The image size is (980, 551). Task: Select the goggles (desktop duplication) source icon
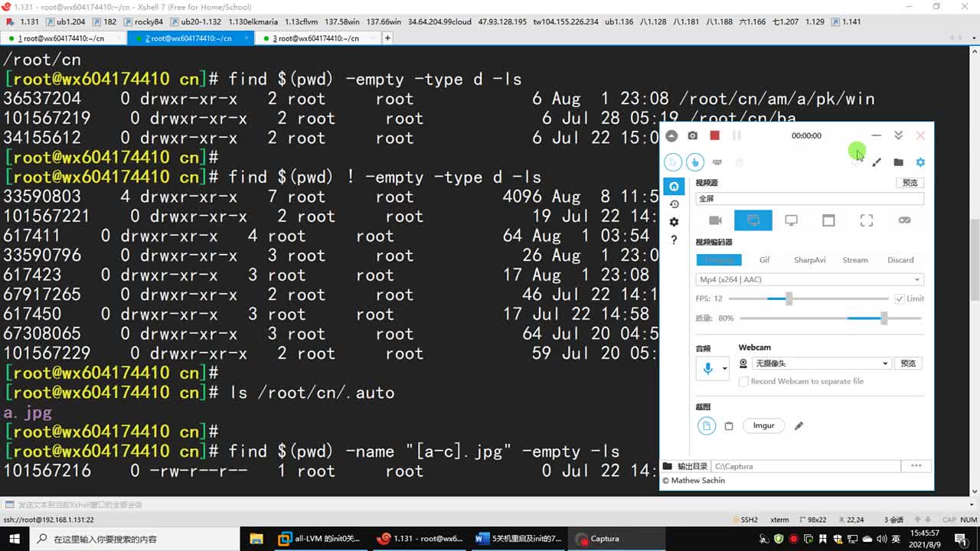click(904, 220)
